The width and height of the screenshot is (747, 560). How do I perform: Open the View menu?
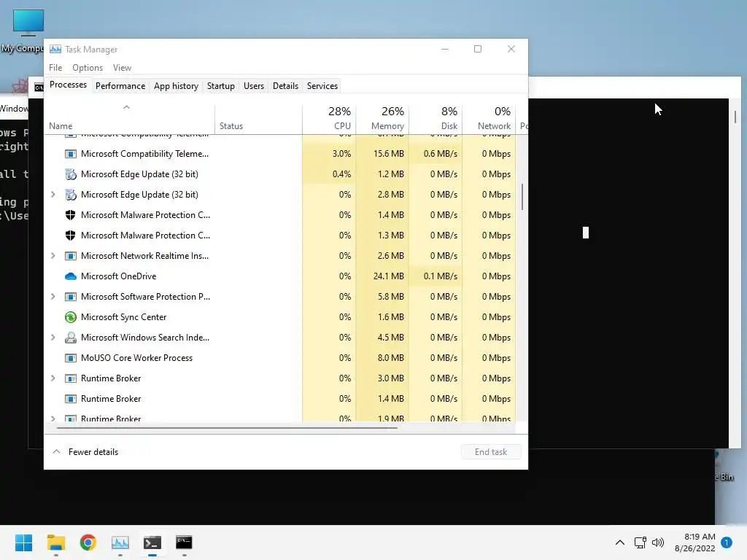point(122,68)
